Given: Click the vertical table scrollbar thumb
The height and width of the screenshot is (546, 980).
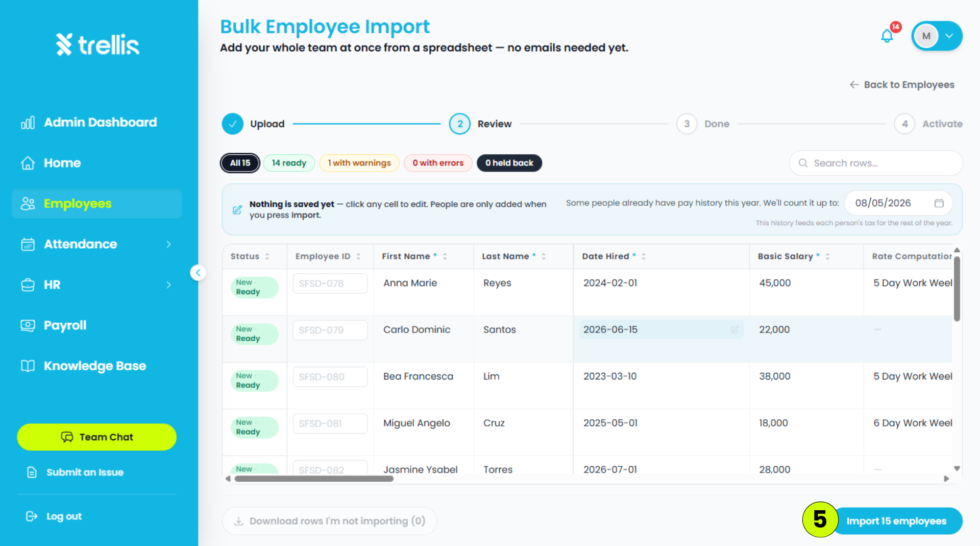Looking at the screenshot, I should 957,289.
